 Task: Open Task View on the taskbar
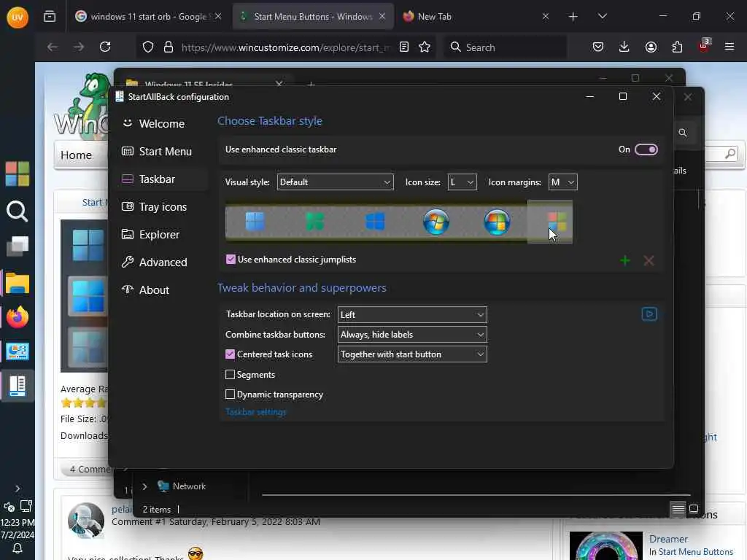[x=18, y=246]
